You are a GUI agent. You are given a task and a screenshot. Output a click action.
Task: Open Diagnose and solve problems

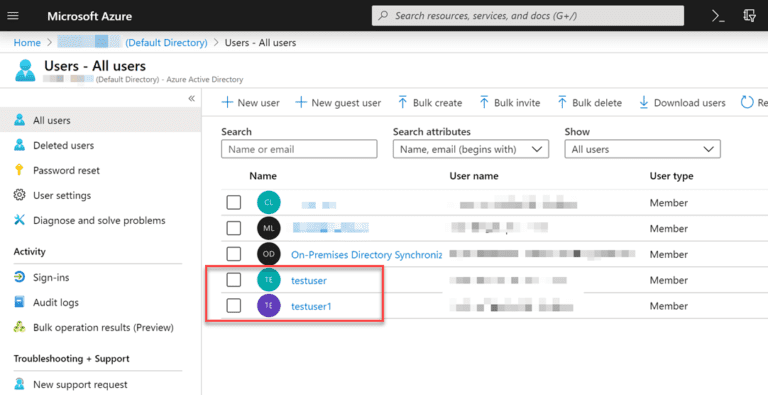pyautogui.click(x=100, y=220)
